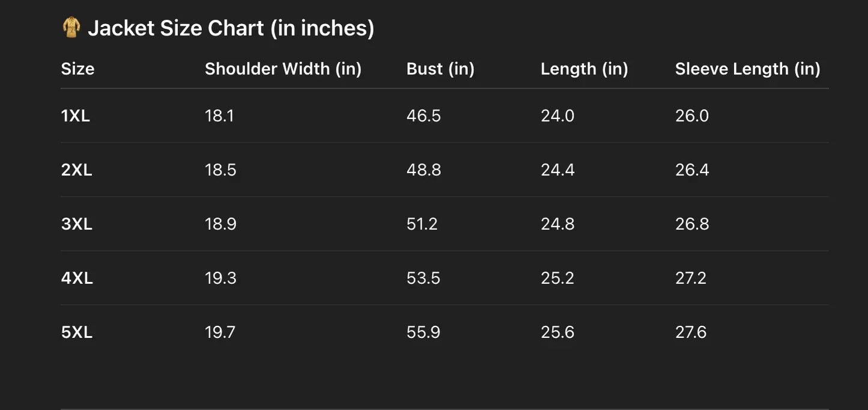
Task: Select the 24.8 length value for 3XL
Action: [x=557, y=224]
